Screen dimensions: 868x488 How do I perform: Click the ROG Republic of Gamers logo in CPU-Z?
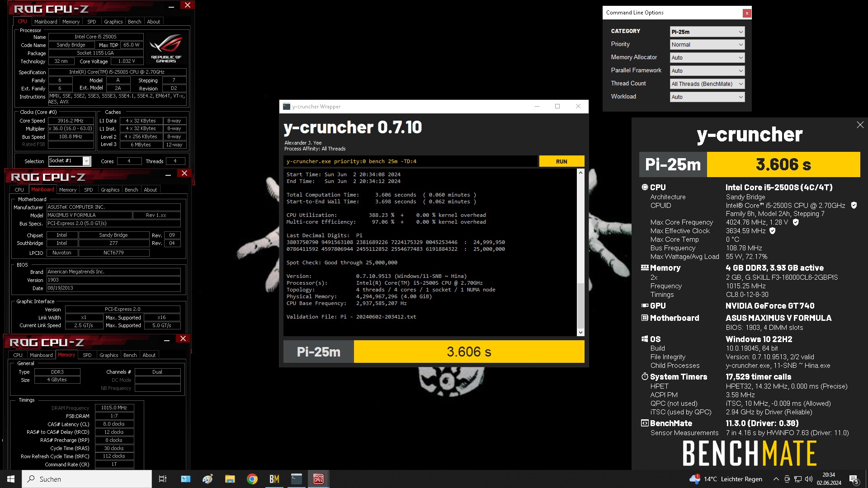166,48
